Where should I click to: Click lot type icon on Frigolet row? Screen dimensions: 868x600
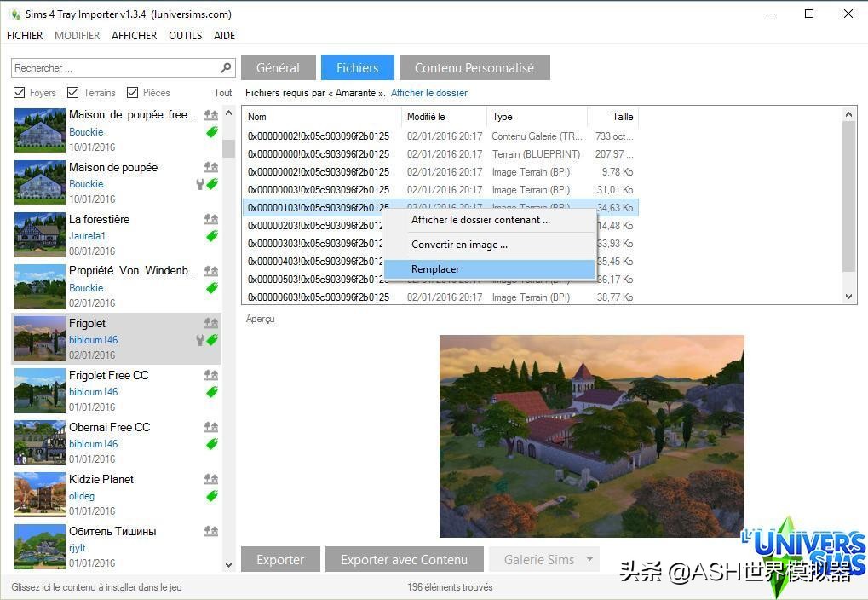pos(211,323)
